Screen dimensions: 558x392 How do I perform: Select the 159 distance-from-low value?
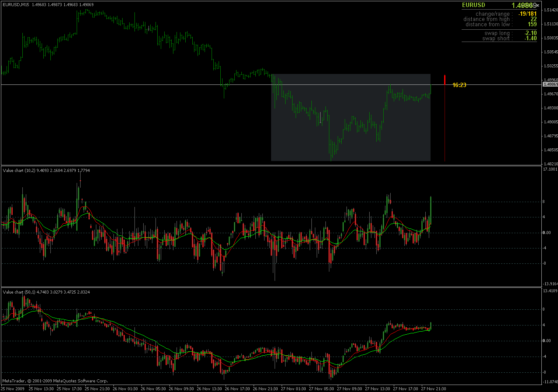(x=532, y=24)
